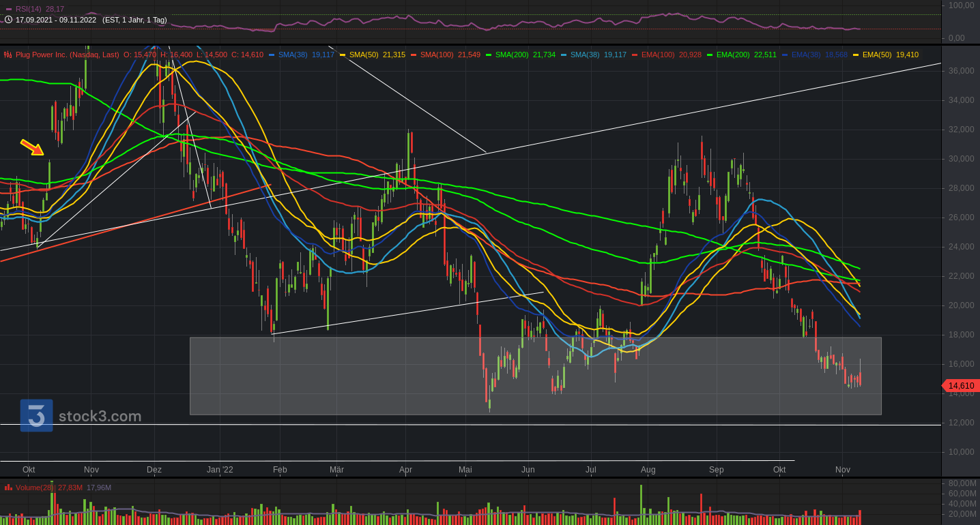Click the EMA(200) 22,511 legend entry
The image size is (980, 525).
click(x=742, y=55)
